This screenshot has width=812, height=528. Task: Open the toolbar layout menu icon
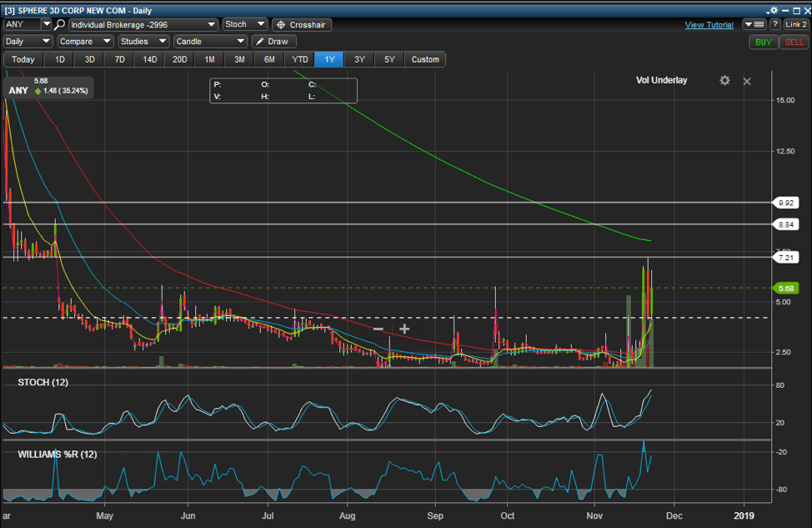754,25
